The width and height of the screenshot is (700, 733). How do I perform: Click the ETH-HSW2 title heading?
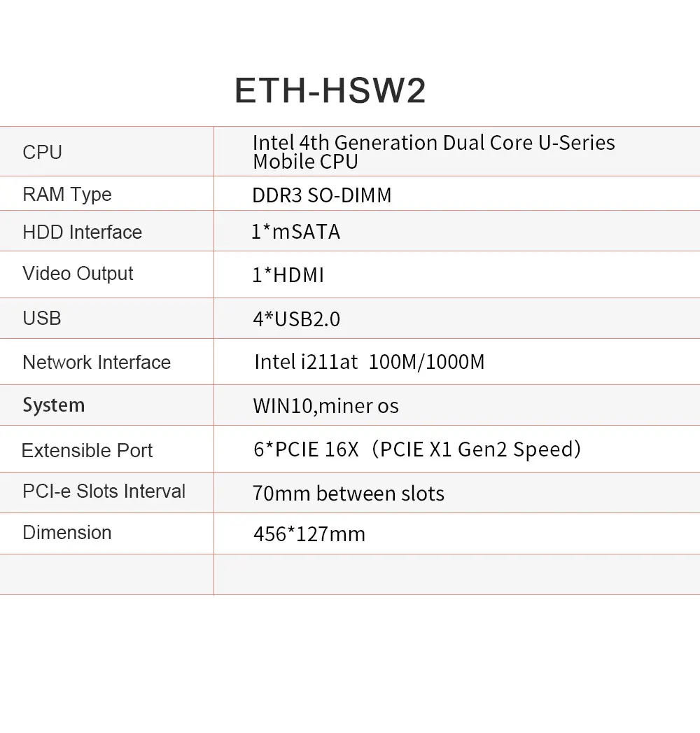point(330,91)
